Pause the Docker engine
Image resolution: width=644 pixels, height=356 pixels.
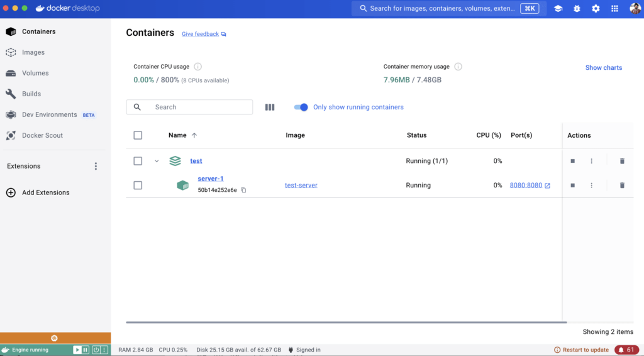click(86, 350)
